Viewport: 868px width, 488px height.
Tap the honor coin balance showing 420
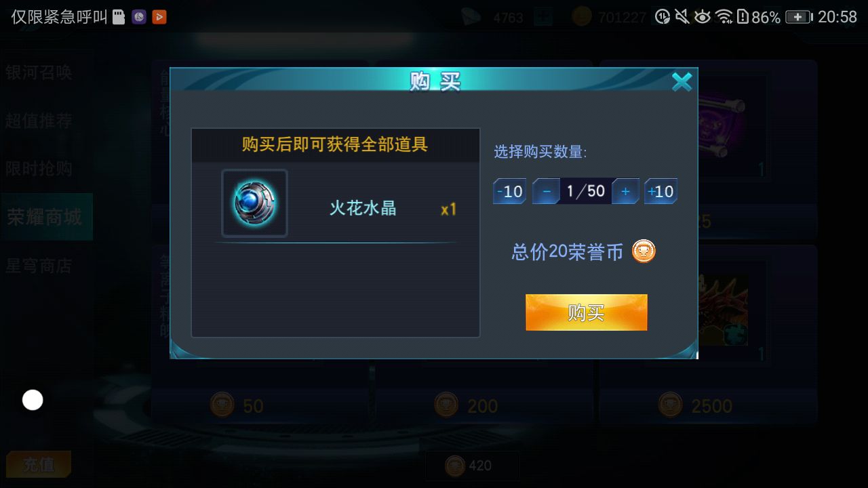click(x=472, y=466)
